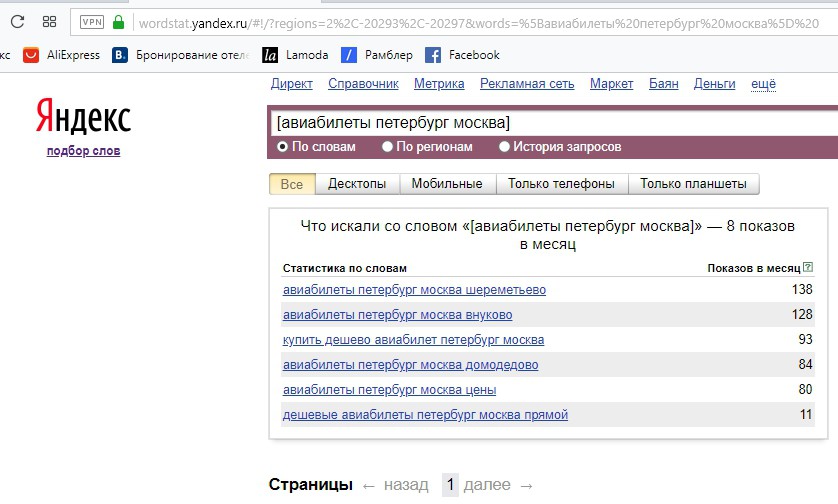Click the help icon beside Показов в месяц

tap(808, 267)
